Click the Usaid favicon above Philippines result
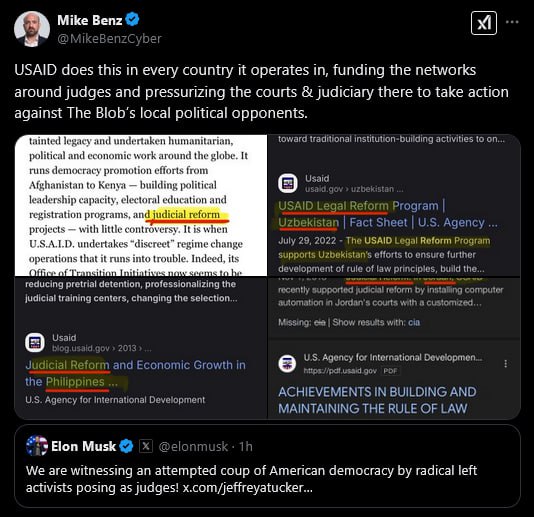 (x=35, y=343)
